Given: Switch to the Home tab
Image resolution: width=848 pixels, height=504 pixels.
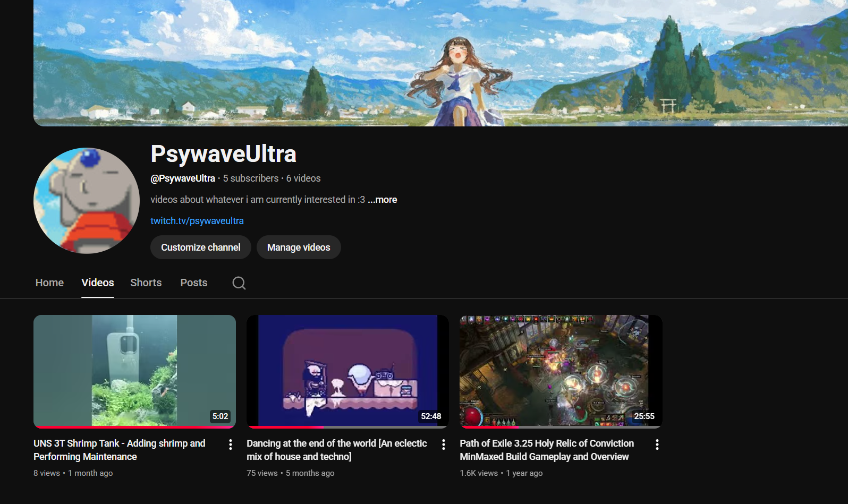Looking at the screenshot, I should (x=49, y=283).
